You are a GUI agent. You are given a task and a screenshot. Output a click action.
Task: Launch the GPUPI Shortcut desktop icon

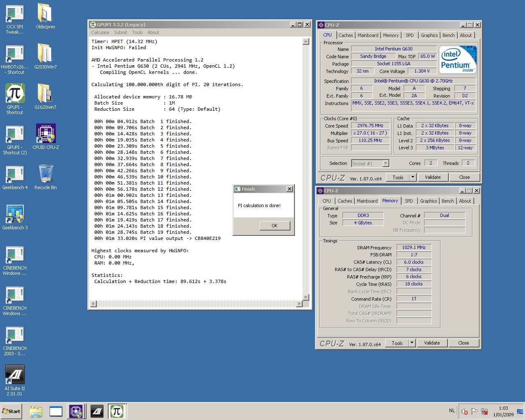(x=15, y=99)
